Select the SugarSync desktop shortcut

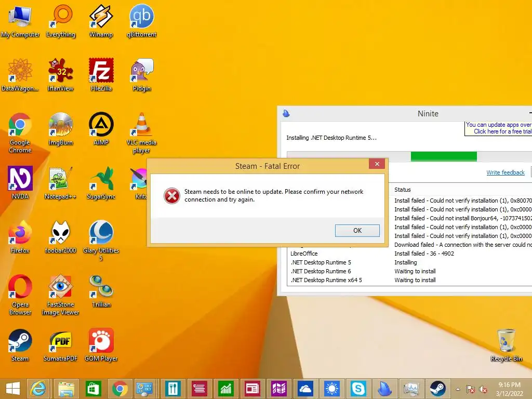101,183
